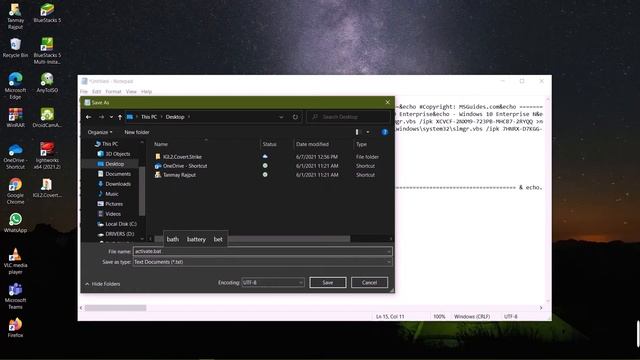Select BlueStacks 5 Multi-Instance desktop icon
The height and width of the screenshot is (360, 640).
pos(47,51)
